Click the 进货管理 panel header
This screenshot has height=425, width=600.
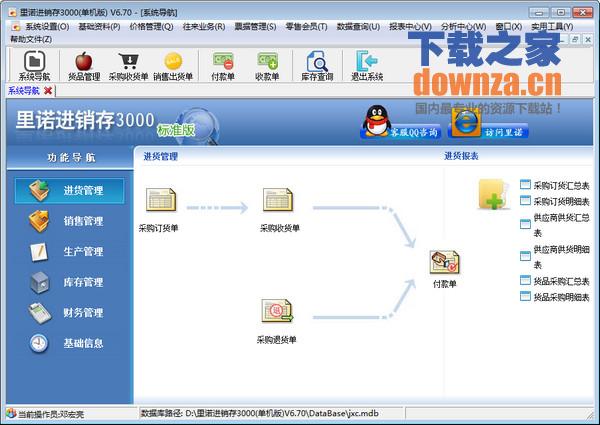click(x=160, y=156)
